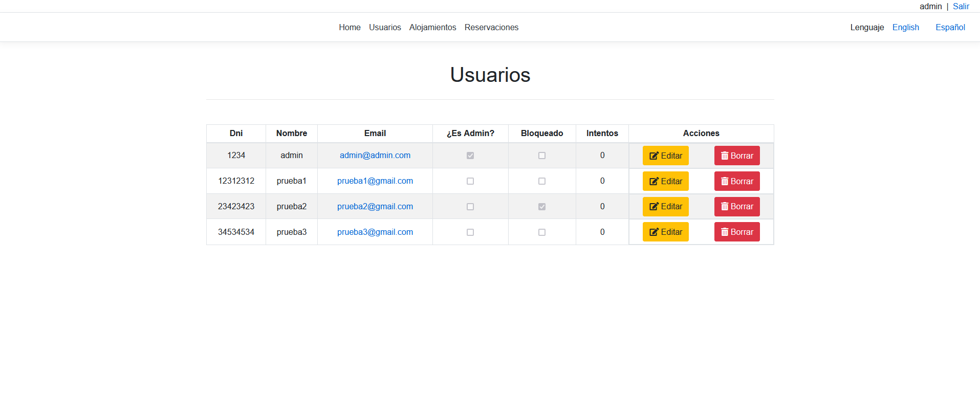Select Español language link
Screen dimensions: 980x396
click(950, 27)
